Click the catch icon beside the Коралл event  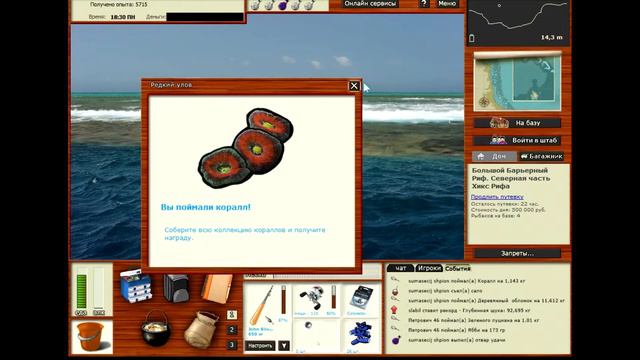pos(395,280)
